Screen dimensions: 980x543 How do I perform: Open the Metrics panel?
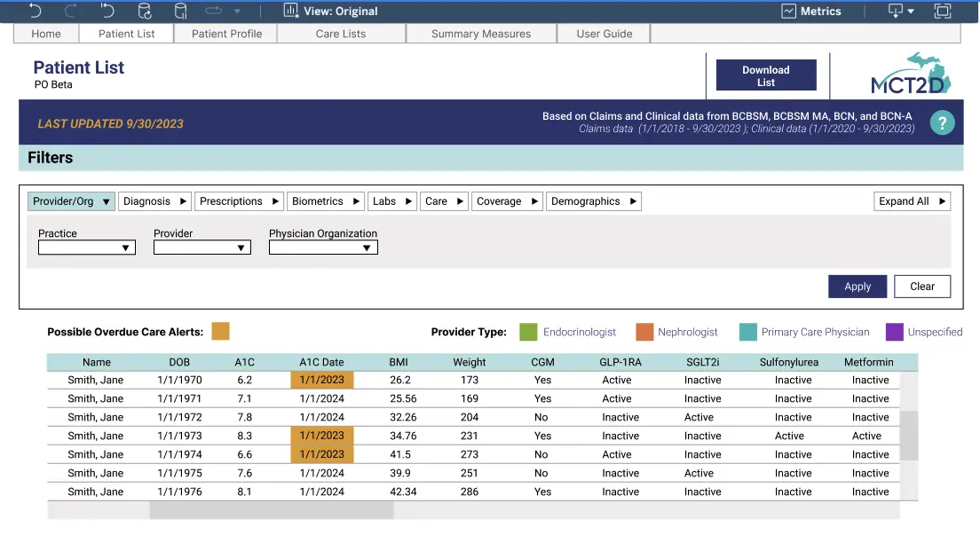[x=812, y=12]
